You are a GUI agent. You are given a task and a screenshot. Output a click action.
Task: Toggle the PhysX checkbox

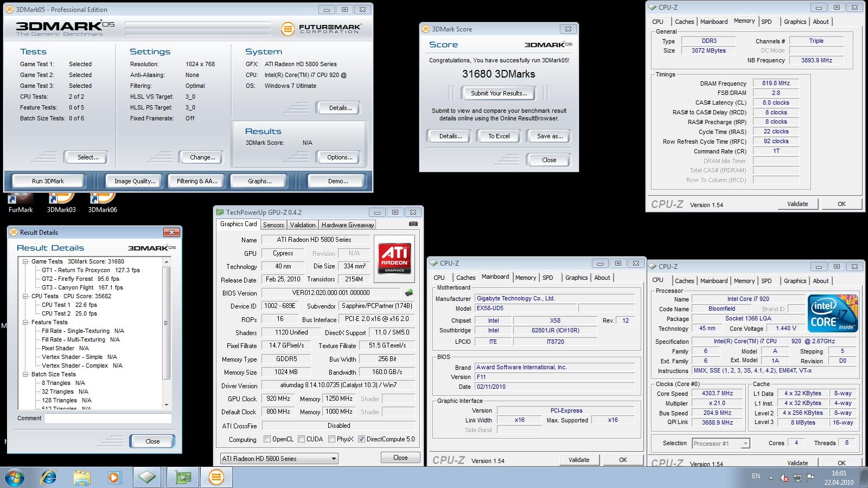tap(331, 439)
